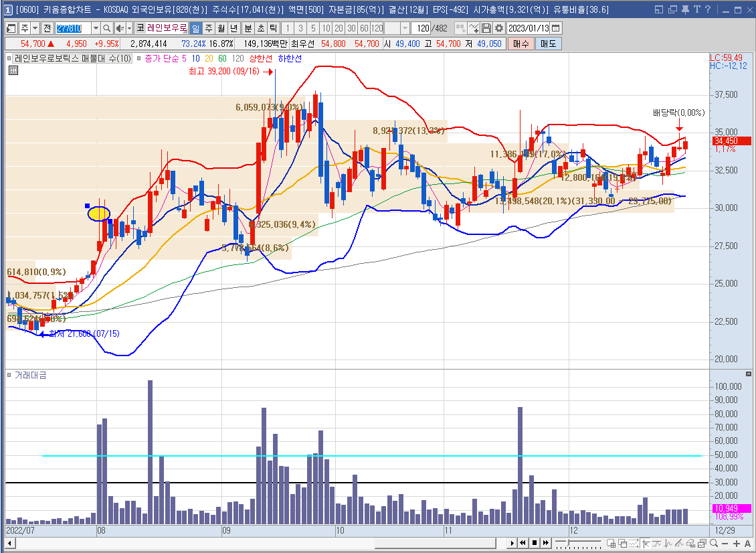Click the eraser drawing tool icon

coord(690,544)
